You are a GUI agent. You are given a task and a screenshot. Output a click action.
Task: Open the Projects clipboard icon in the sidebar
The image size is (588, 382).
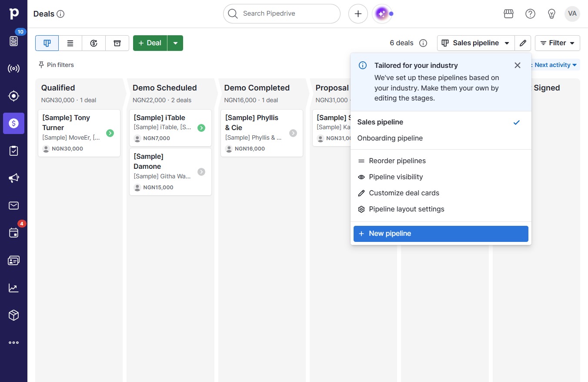tap(13, 151)
